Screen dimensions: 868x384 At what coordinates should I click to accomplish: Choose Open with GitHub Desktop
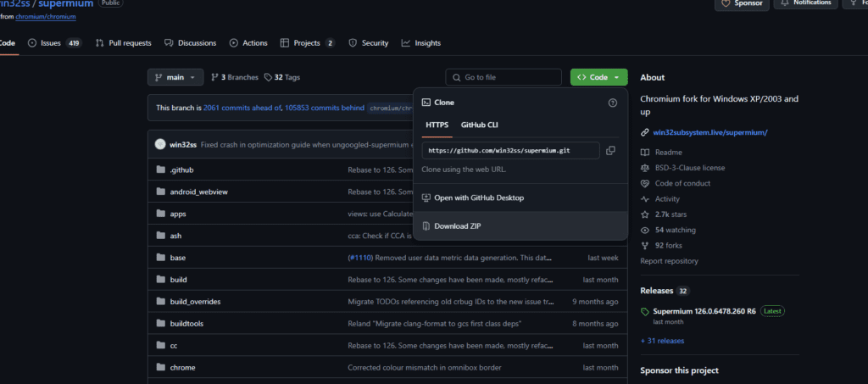[x=520, y=198]
